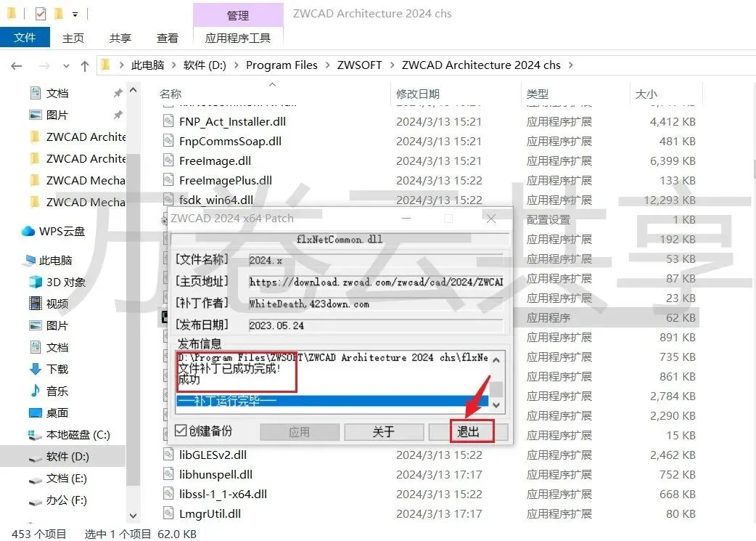Sort files by 名称 column

170,94
